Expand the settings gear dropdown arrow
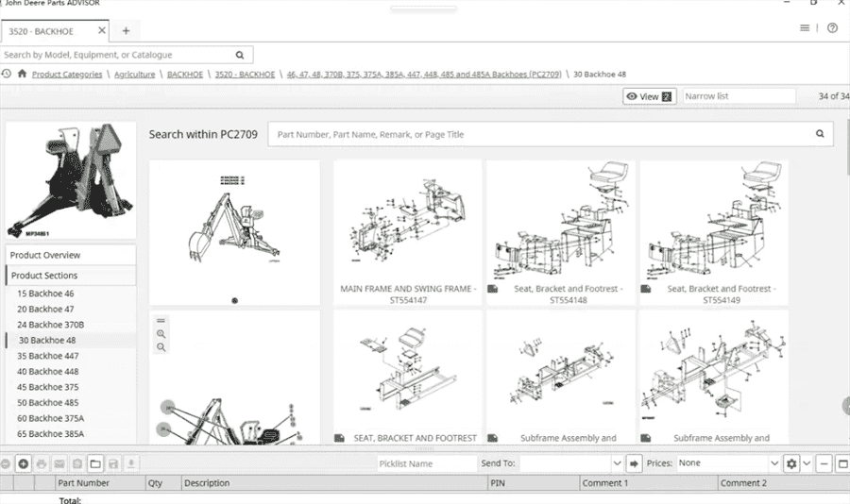This screenshot has height=504, width=850. coord(807,463)
